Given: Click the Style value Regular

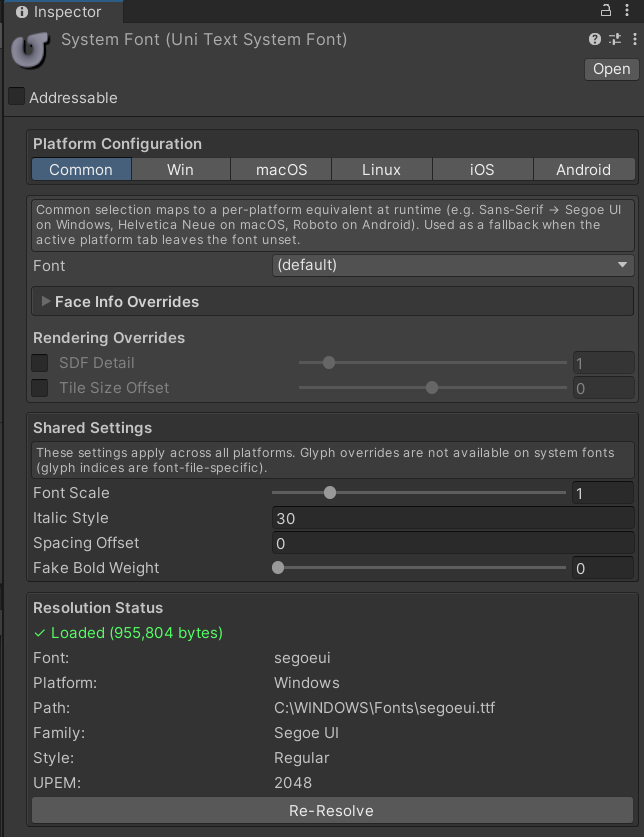Looking at the screenshot, I should point(302,758).
